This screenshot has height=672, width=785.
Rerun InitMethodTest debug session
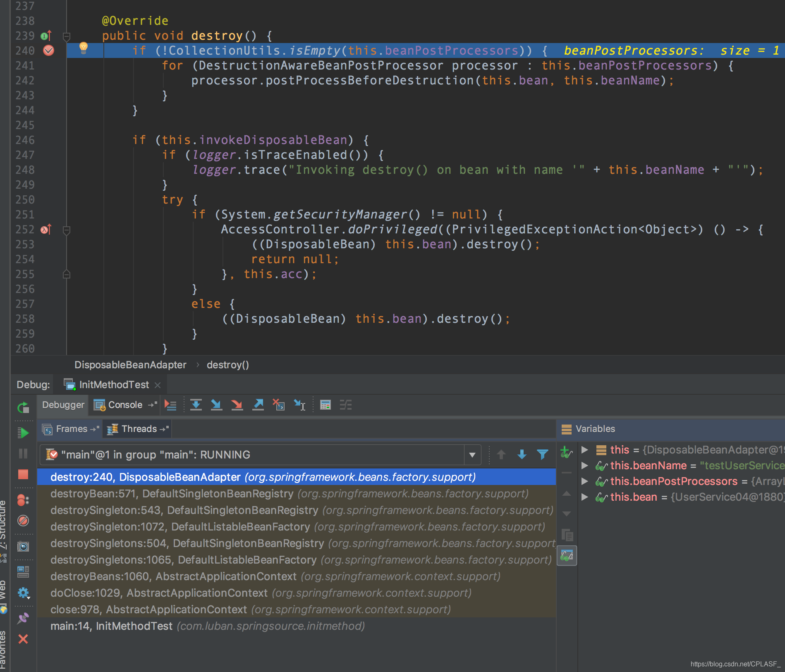click(x=23, y=408)
